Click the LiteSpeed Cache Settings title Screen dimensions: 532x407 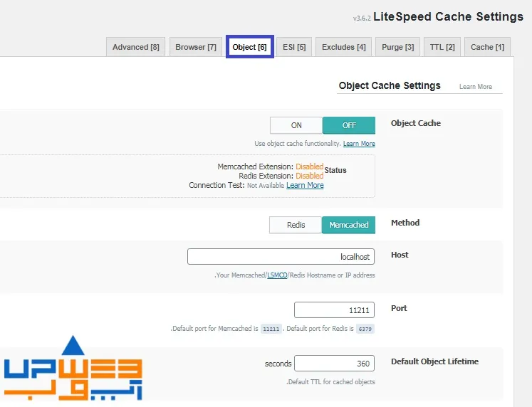(448, 16)
